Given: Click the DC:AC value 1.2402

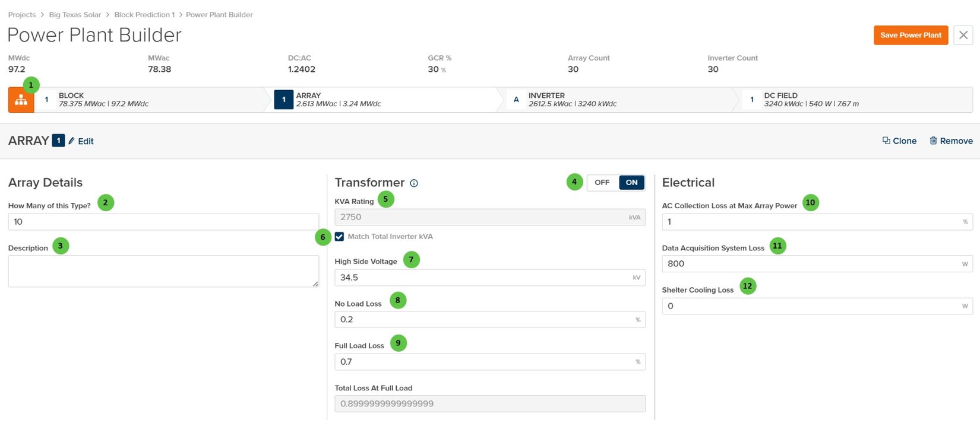Looking at the screenshot, I should pyautogui.click(x=302, y=69).
